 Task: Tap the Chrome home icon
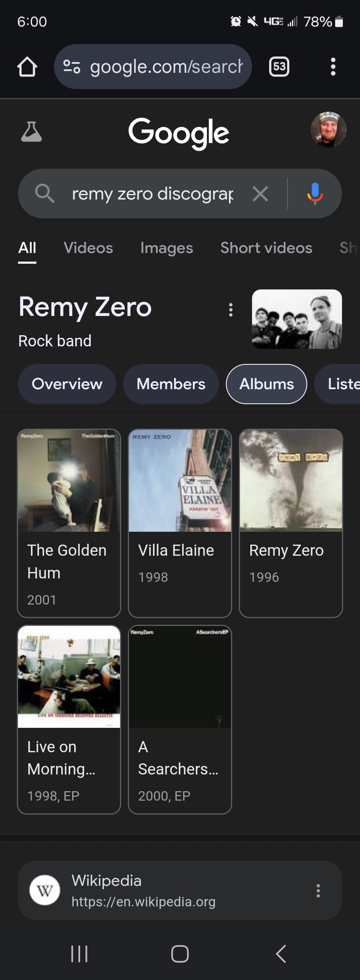point(27,67)
